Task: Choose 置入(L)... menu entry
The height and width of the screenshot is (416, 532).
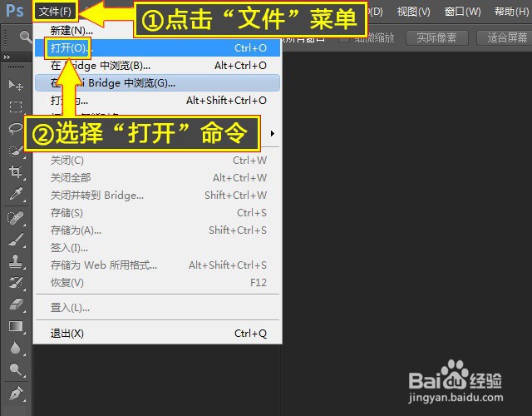Action: pos(157,308)
